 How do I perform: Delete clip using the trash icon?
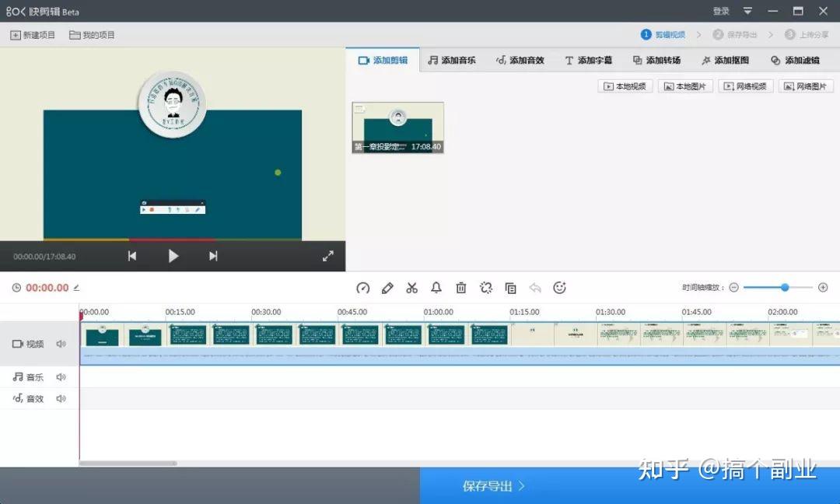(461, 288)
